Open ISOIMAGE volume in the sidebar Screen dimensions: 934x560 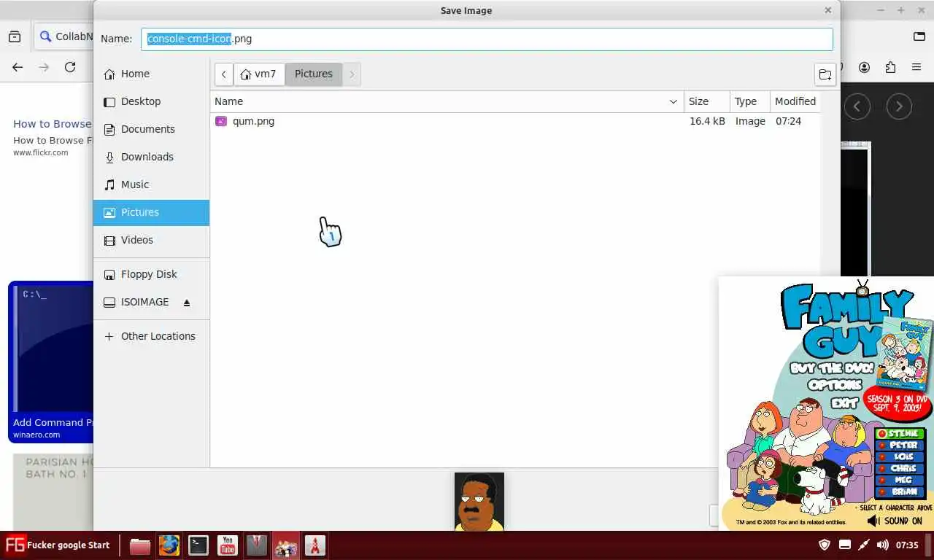144,302
